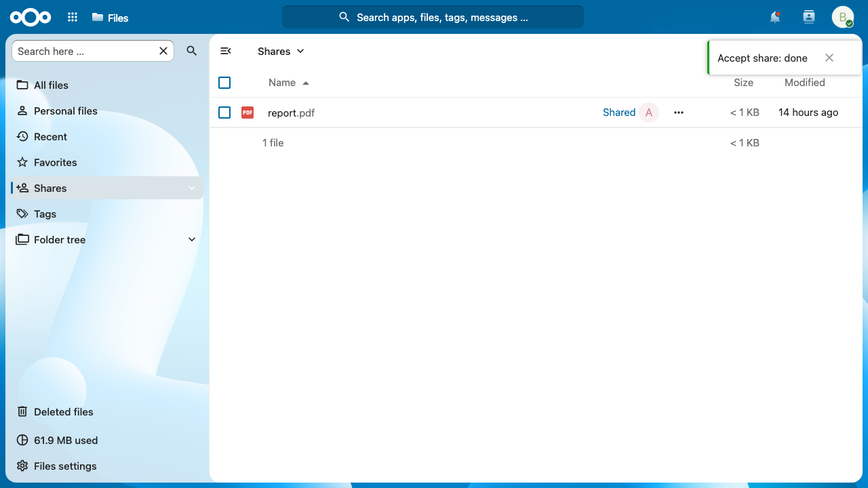Open the Files app in header
Image resolution: width=868 pixels, height=488 pixels.
tap(110, 18)
